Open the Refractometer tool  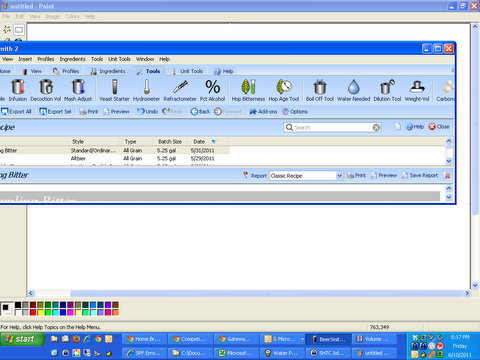(180, 90)
